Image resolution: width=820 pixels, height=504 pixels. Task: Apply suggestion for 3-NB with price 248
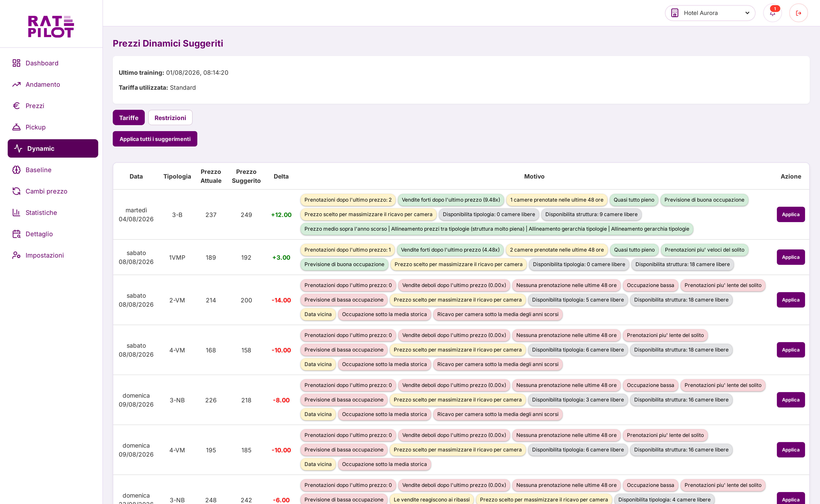coord(790,498)
